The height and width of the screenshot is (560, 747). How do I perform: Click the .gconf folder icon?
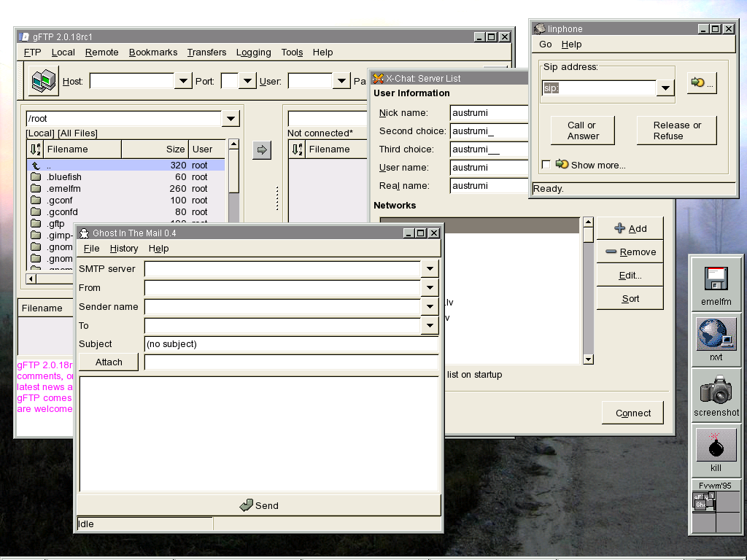tap(36, 200)
